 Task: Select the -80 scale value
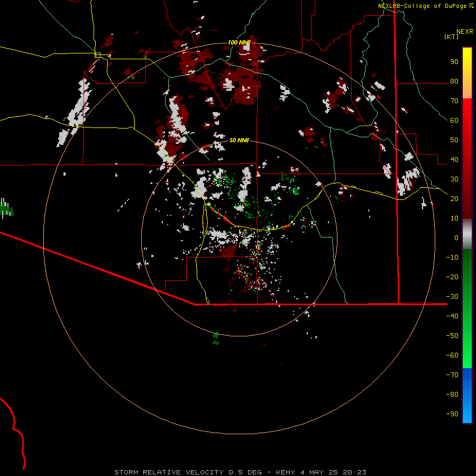click(452, 395)
